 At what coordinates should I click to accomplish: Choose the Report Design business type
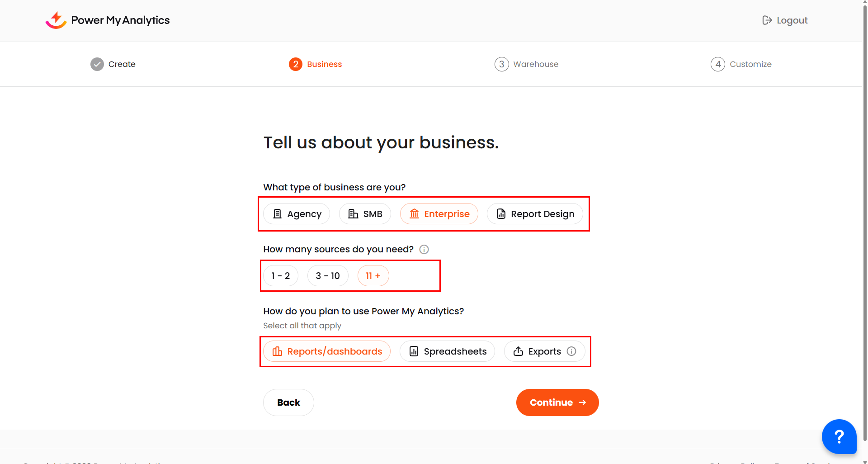point(535,214)
